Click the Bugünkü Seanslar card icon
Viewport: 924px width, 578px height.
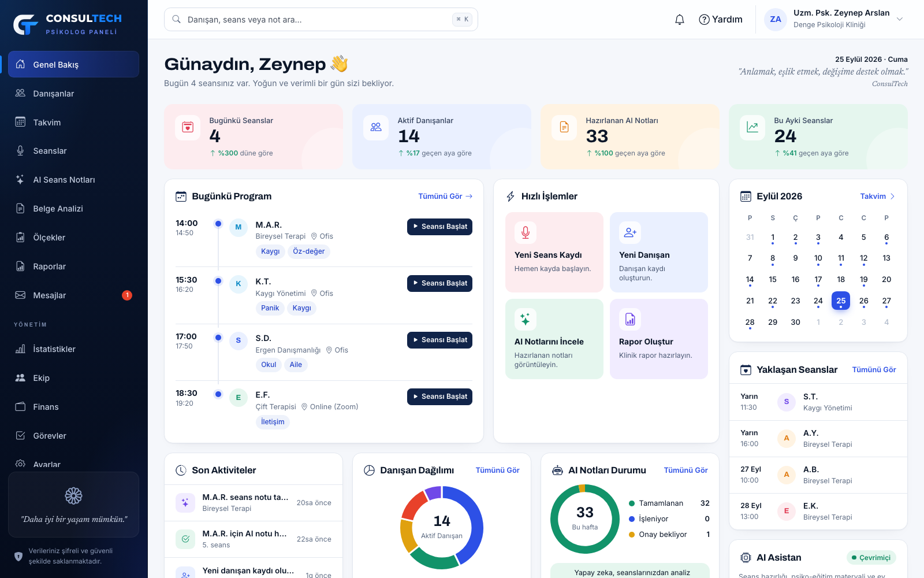(x=188, y=127)
